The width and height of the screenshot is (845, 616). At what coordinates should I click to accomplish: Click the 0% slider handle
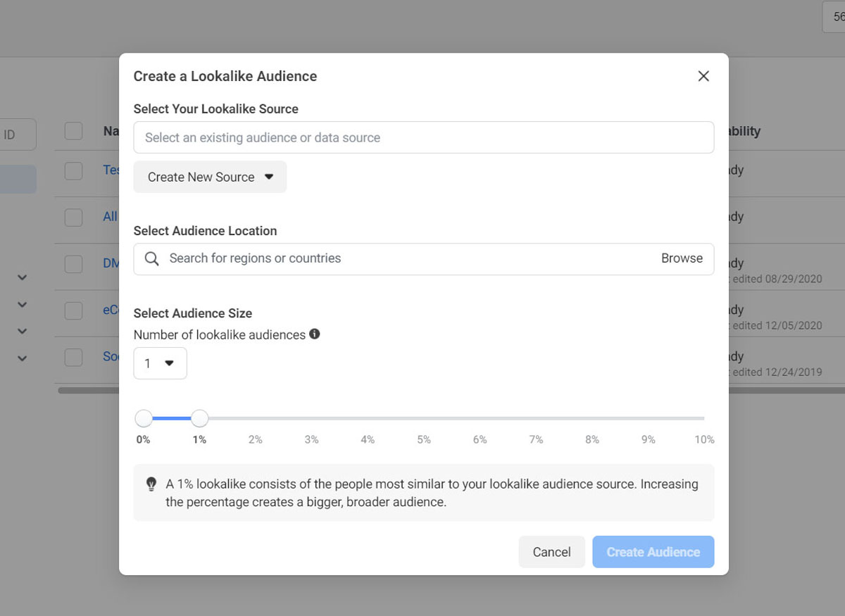(x=144, y=419)
